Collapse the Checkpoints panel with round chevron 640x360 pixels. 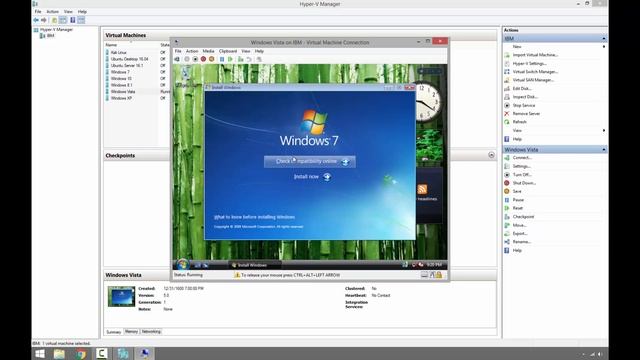click(x=491, y=155)
